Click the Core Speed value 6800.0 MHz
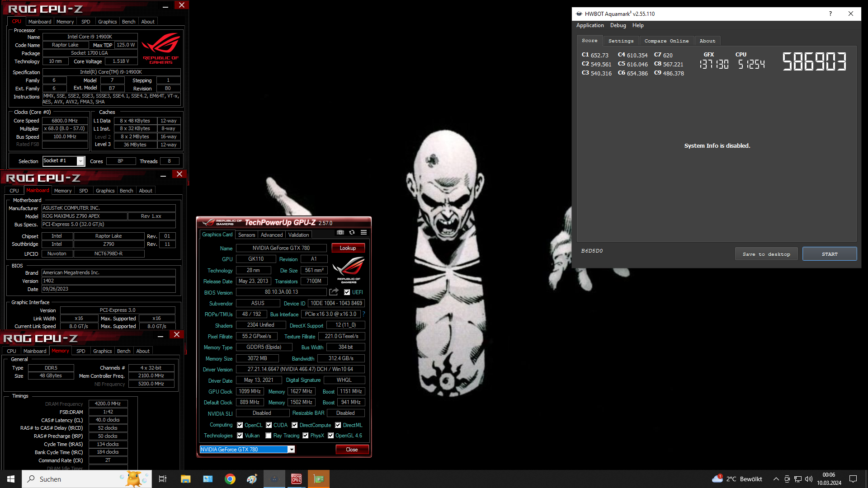The image size is (868, 488). (x=65, y=121)
